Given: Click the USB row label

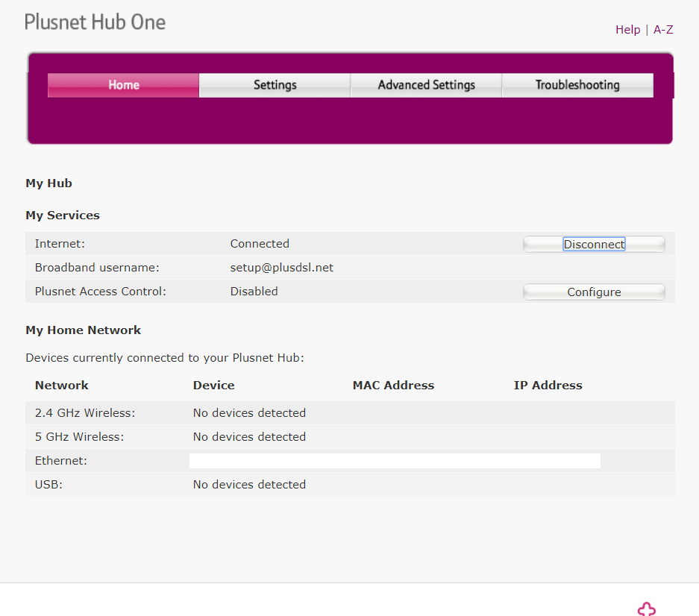Looking at the screenshot, I should [x=48, y=485].
